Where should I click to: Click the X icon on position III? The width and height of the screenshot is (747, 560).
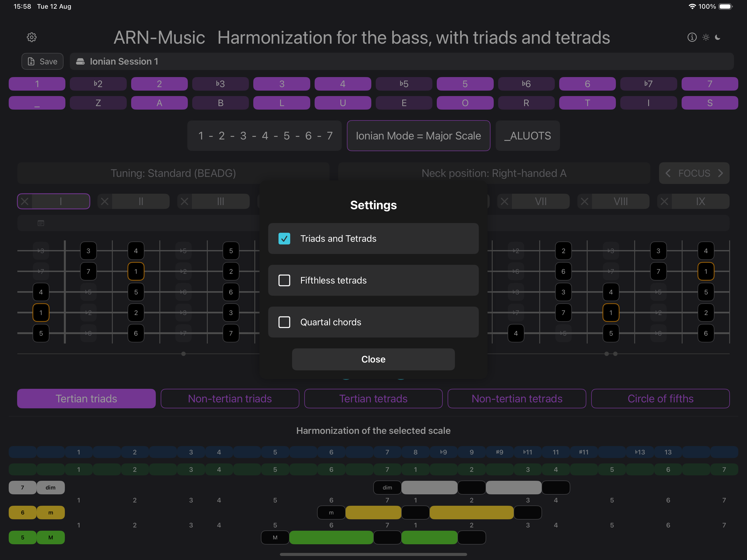pos(184,202)
